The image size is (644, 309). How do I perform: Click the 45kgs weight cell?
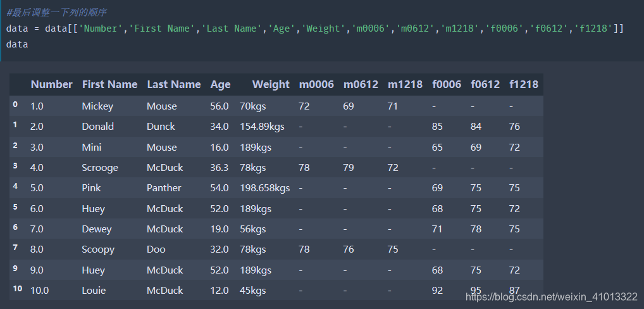(x=253, y=291)
